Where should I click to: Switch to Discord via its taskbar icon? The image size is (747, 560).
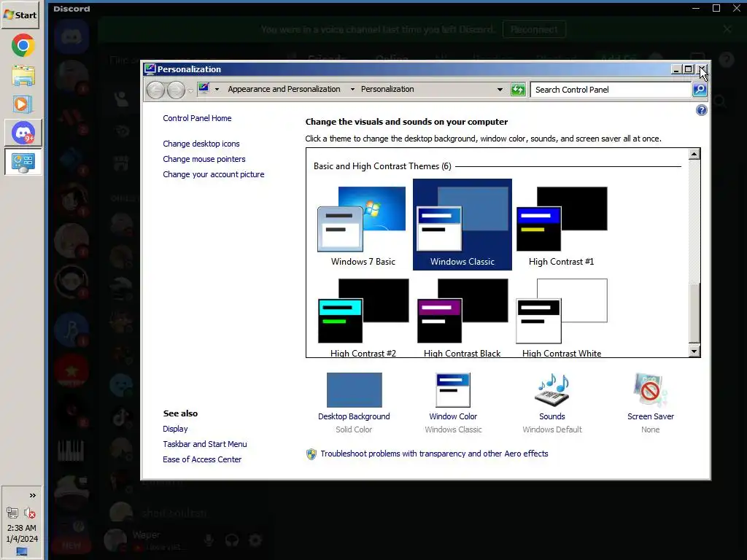23,133
